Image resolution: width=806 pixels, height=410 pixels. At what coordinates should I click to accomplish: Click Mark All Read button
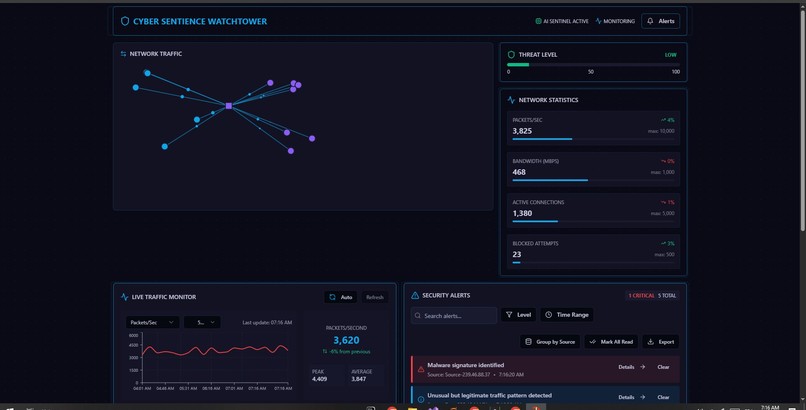[x=611, y=342]
